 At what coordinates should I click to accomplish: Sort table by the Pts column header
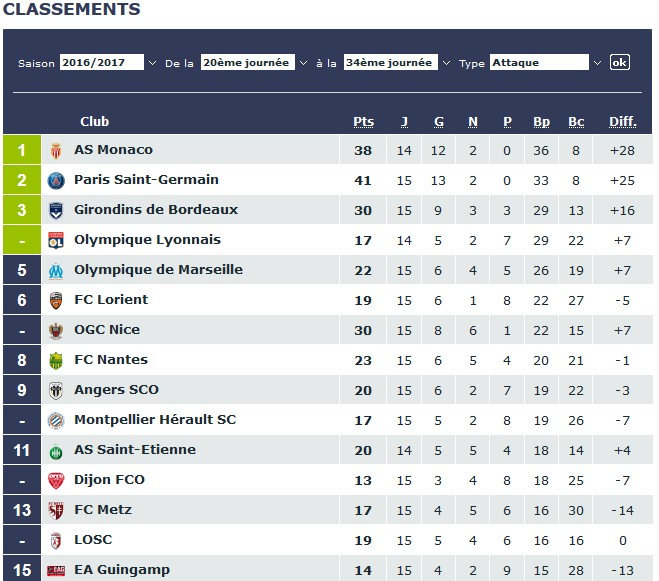(x=363, y=122)
